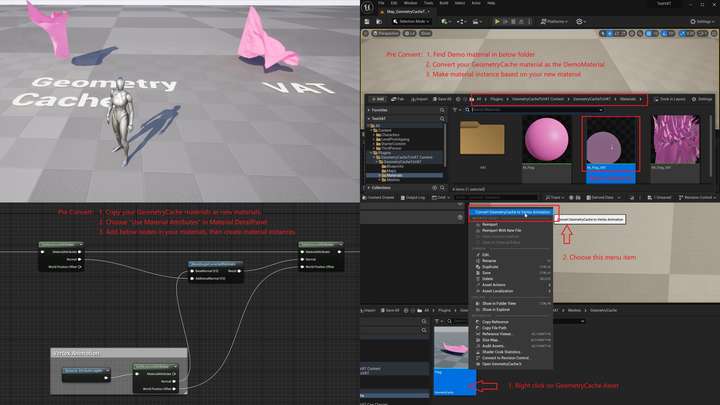
Task: Choose Convert GeometryCache to Vertex Animation
Action: pyautogui.click(x=512, y=212)
